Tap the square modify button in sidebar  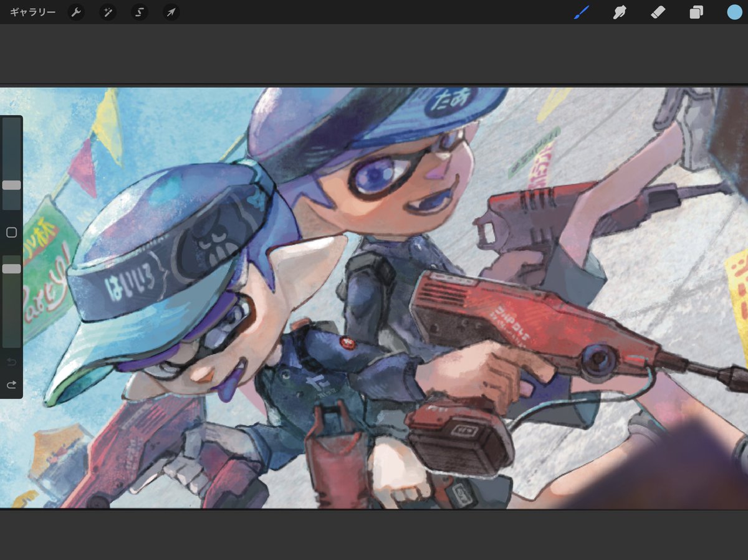[11, 232]
